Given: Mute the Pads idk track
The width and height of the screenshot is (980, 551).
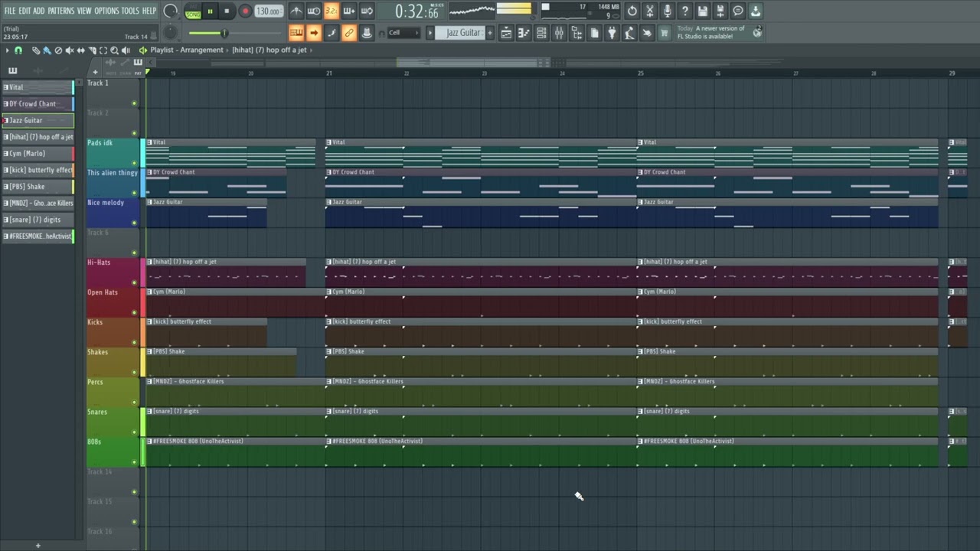Looking at the screenshot, I should (x=134, y=163).
